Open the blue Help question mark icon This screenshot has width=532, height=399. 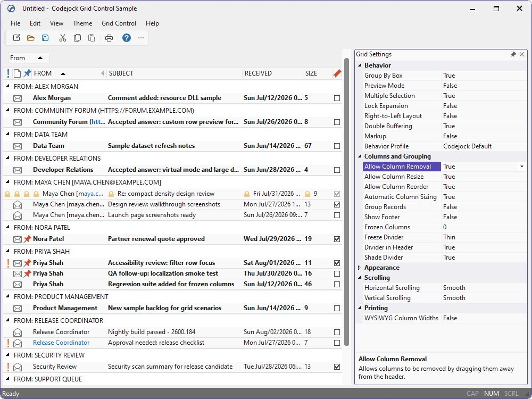(127, 38)
